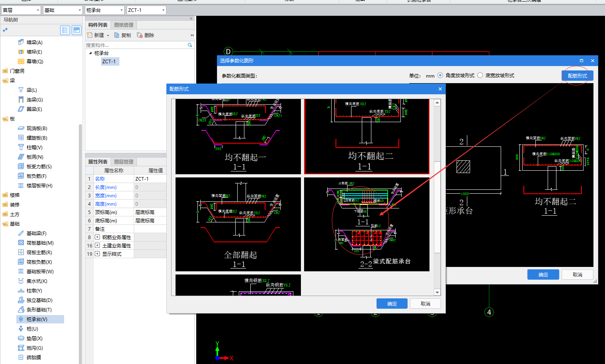Open the 新建 dropdown arrow

tap(108, 35)
